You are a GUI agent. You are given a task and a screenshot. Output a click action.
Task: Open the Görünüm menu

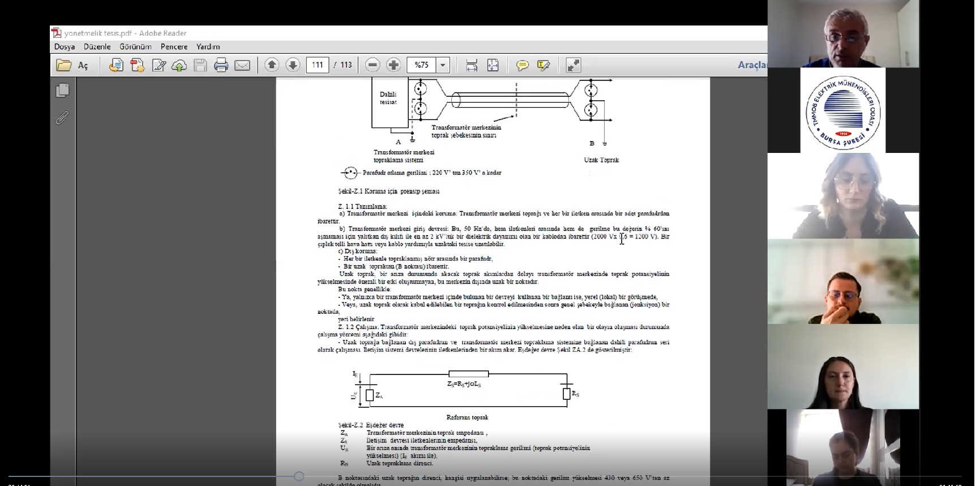pos(135,47)
